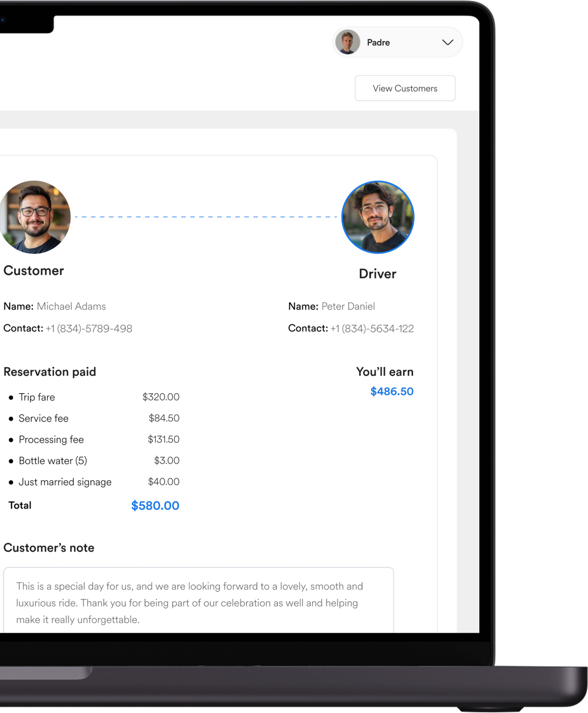This screenshot has width=588, height=713.
Task: Click the Service fee line item
Action: pyautogui.click(x=43, y=418)
